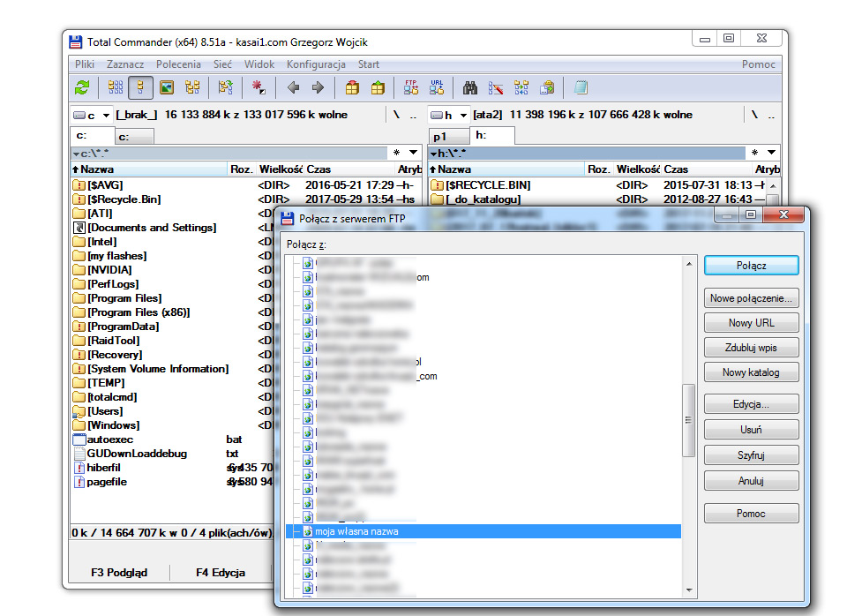Click the Nowe połączenie... button
847x616 pixels.
752,298
